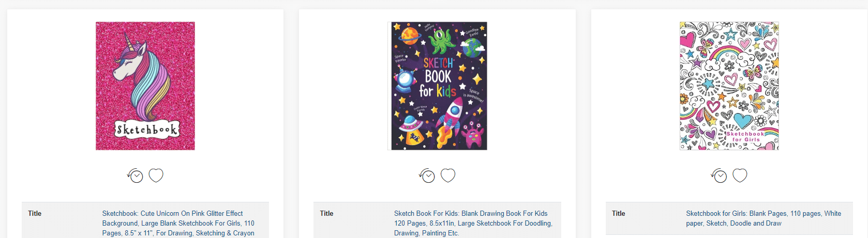Open price history icon below Sketch Book for Kids

click(427, 176)
